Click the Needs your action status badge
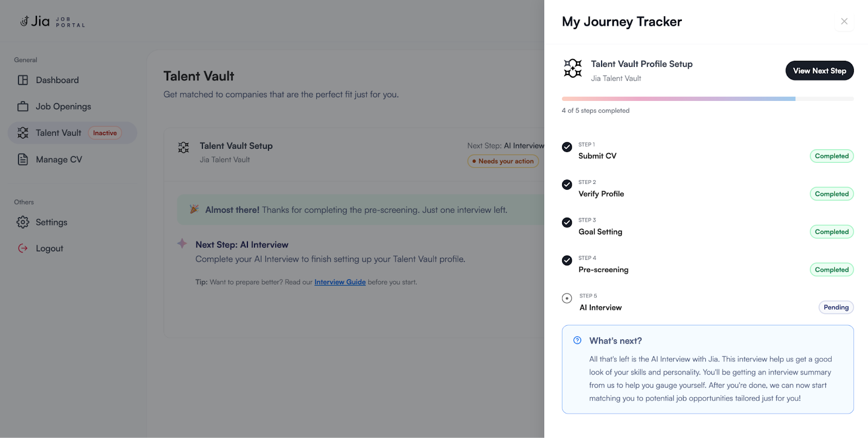The height and width of the screenshot is (438, 868). (503, 161)
